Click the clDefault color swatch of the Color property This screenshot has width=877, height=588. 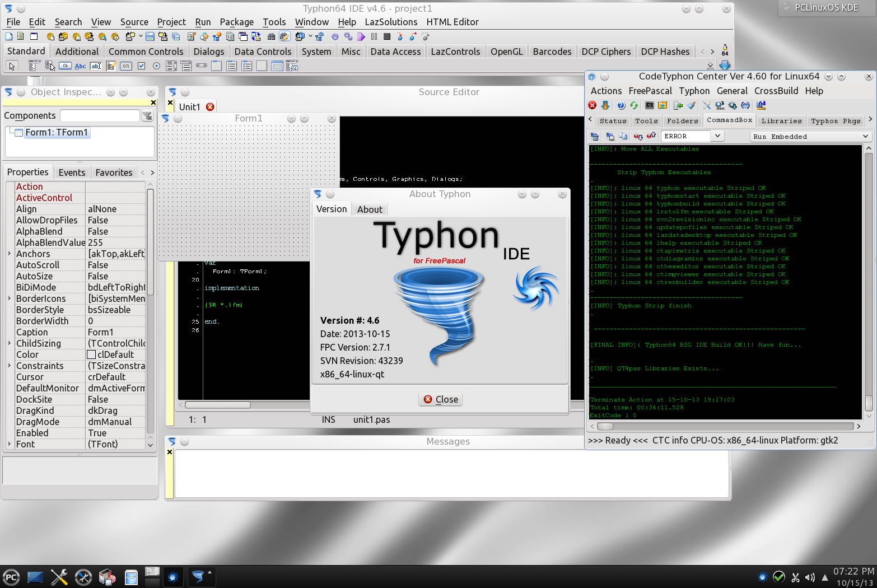point(91,354)
